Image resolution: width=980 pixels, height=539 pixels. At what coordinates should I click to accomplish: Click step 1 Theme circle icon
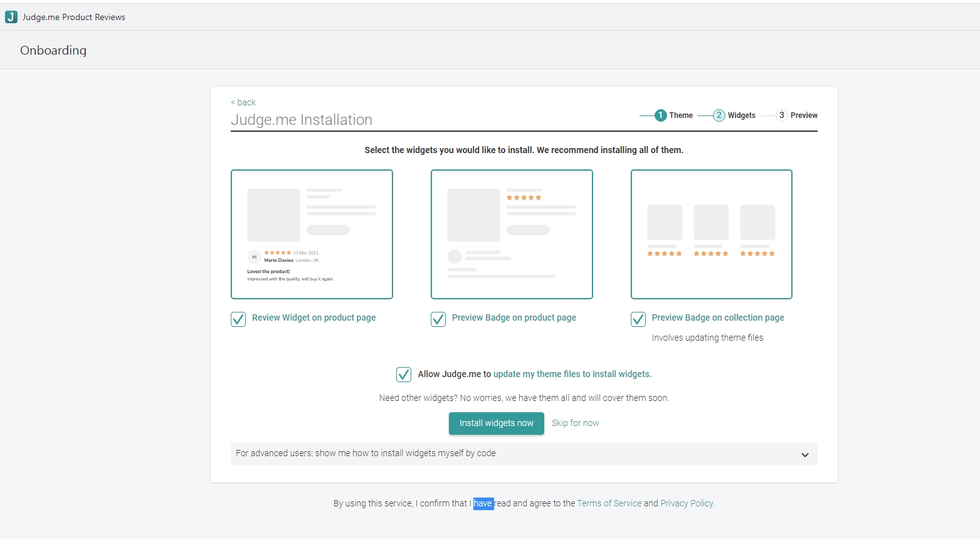pyautogui.click(x=660, y=115)
